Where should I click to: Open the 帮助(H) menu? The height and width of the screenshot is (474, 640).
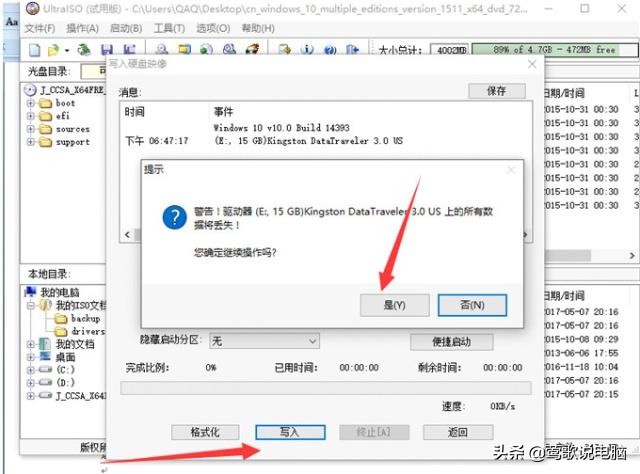(258, 29)
